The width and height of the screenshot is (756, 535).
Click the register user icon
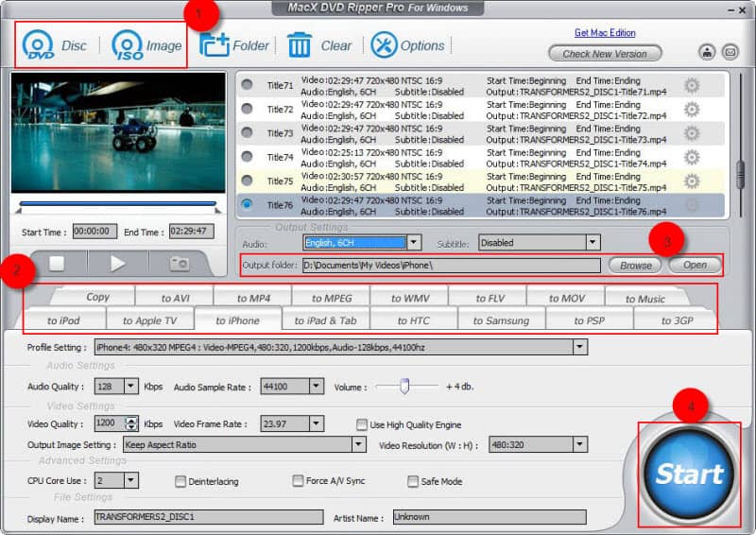pyautogui.click(x=707, y=52)
